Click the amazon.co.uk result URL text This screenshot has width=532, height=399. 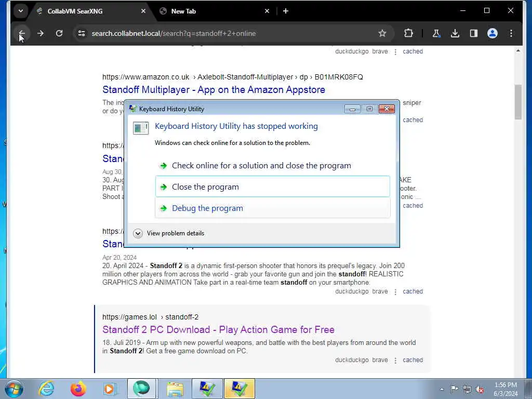point(233,77)
